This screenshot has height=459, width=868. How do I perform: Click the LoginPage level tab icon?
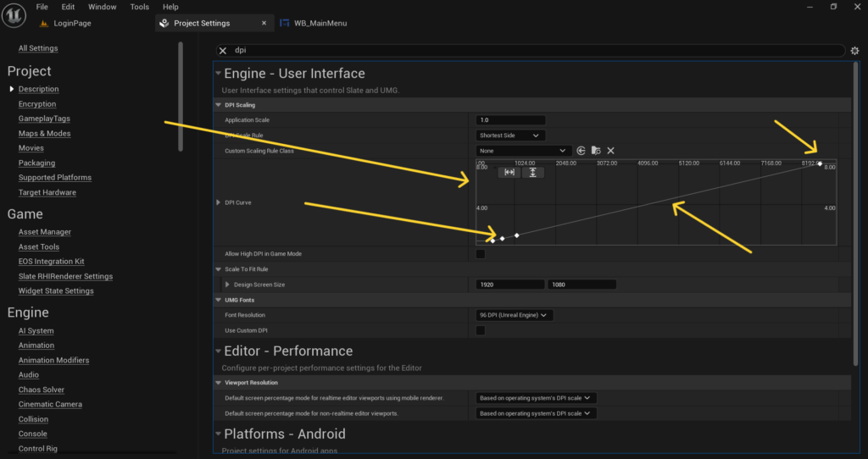[x=44, y=23]
